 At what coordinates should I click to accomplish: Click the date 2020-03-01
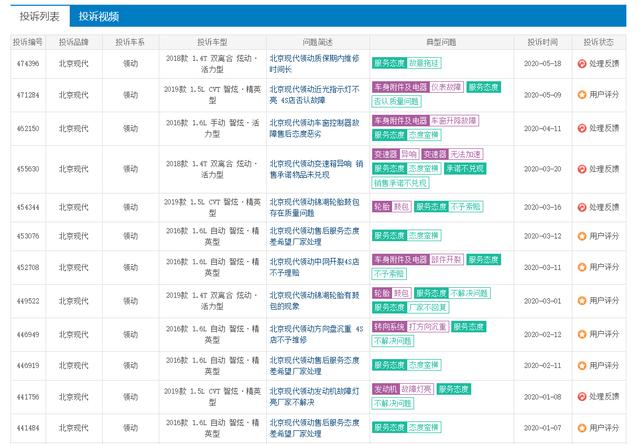(x=542, y=301)
